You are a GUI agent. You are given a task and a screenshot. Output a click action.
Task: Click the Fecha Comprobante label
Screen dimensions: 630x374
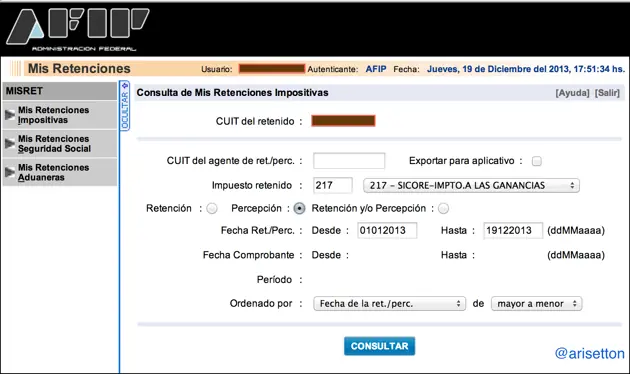[x=248, y=255]
